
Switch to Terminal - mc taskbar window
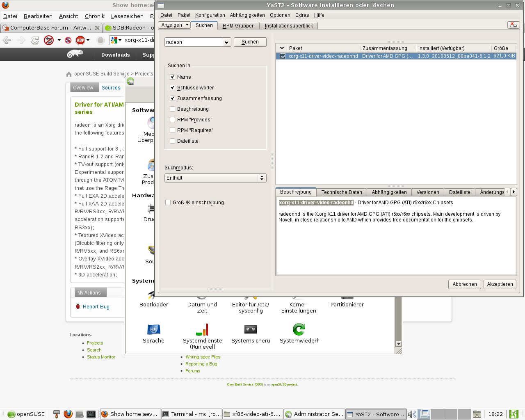(x=192, y=414)
